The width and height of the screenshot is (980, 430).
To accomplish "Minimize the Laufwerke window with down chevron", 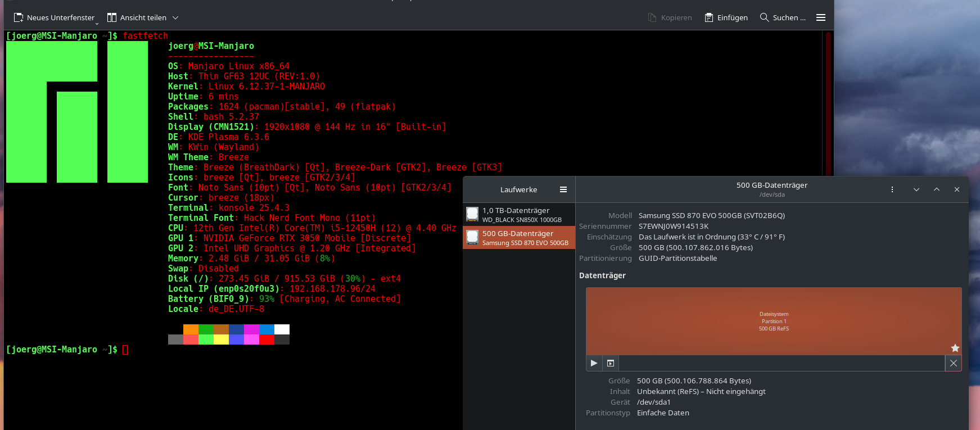I will tap(916, 189).
